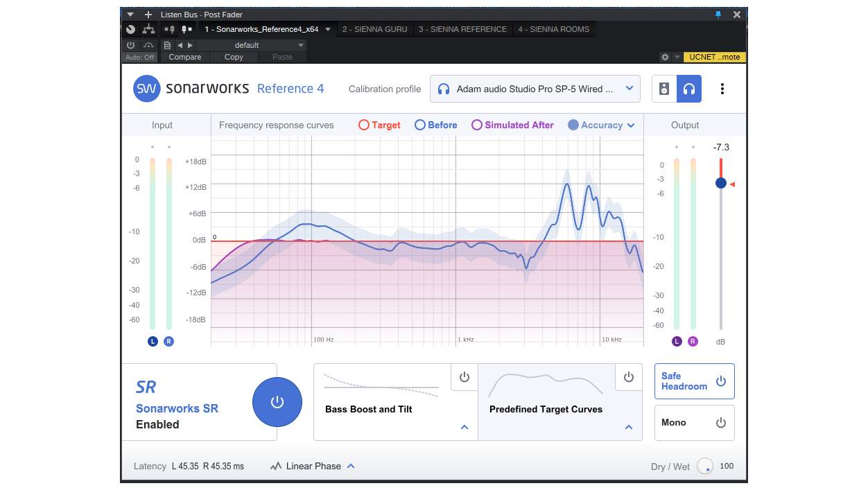Toggle Bass Boost and Tilt power
The image size is (868, 488).
pyautogui.click(x=465, y=377)
